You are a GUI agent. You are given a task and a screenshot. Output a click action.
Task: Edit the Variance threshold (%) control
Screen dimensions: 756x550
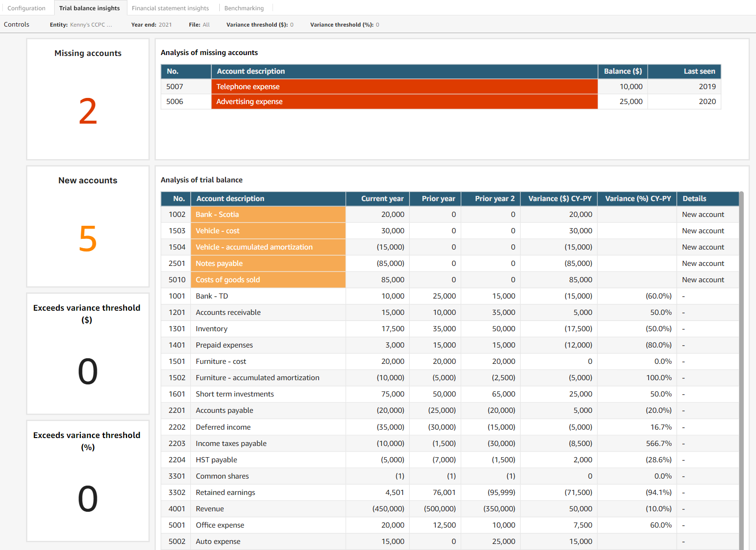(x=345, y=25)
